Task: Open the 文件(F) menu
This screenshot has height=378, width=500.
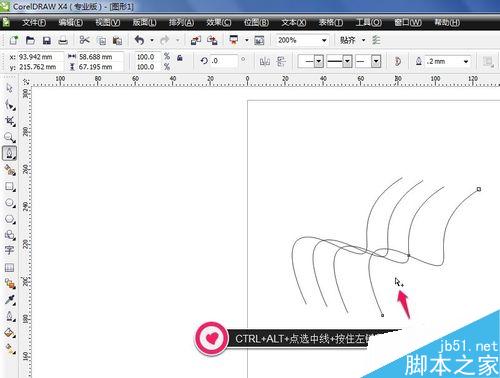Action: pos(34,22)
